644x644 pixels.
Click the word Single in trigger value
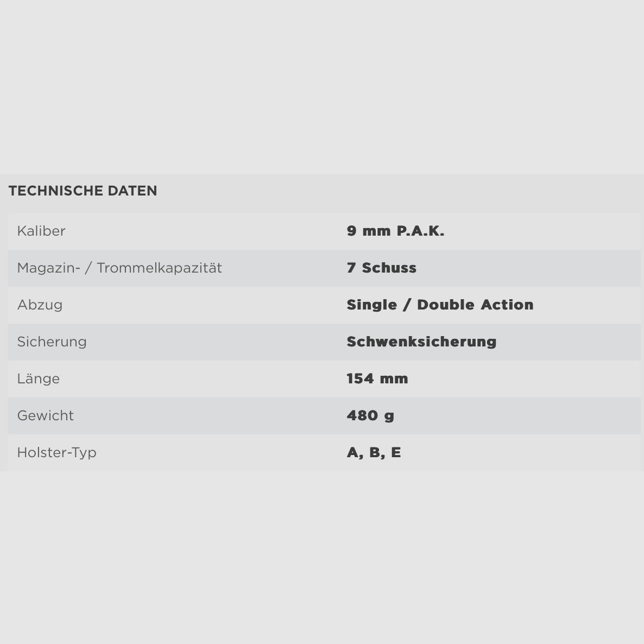pos(372,305)
